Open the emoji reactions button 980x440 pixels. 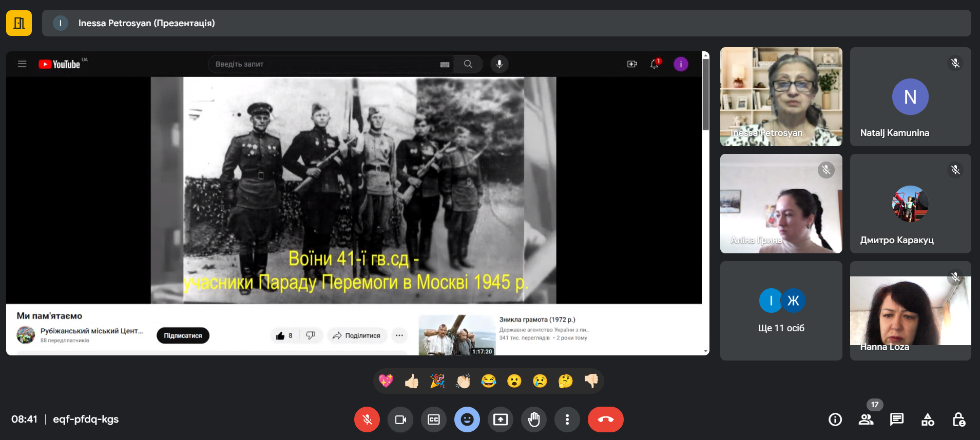(467, 419)
